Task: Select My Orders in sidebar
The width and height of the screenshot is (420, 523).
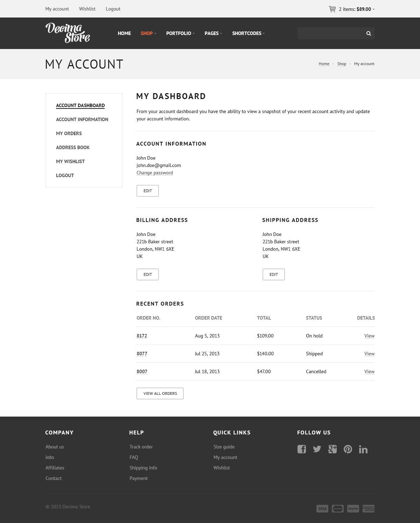Action: 69,133
